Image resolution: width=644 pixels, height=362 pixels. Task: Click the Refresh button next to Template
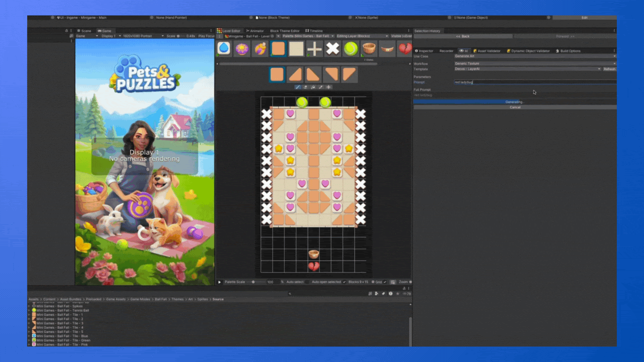609,69
